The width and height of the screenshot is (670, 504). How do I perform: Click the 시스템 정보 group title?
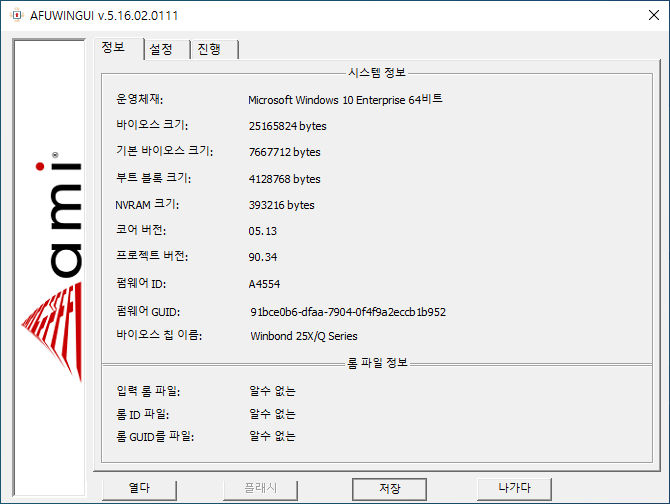click(x=377, y=73)
